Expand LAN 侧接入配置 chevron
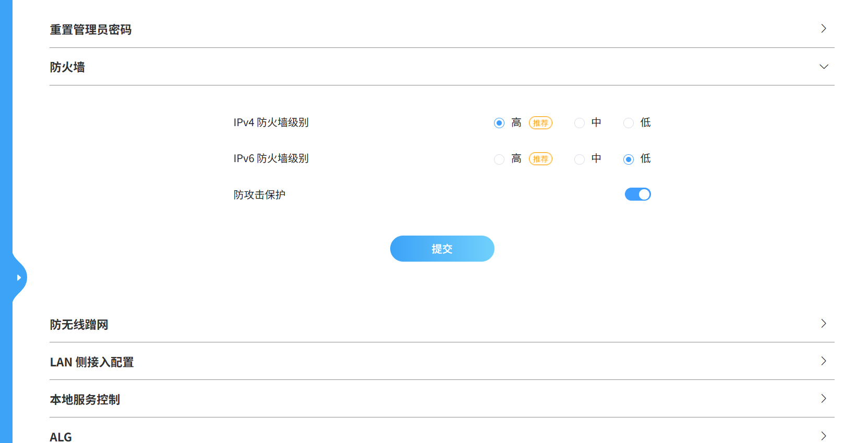 click(824, 361)
